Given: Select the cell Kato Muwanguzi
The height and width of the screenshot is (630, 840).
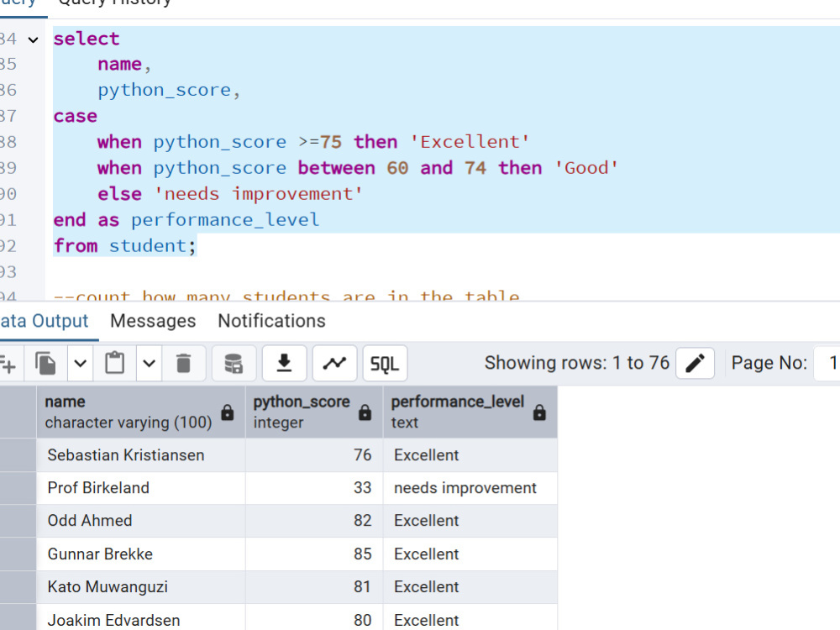Looking at the screenshot, I should point(141,587).
